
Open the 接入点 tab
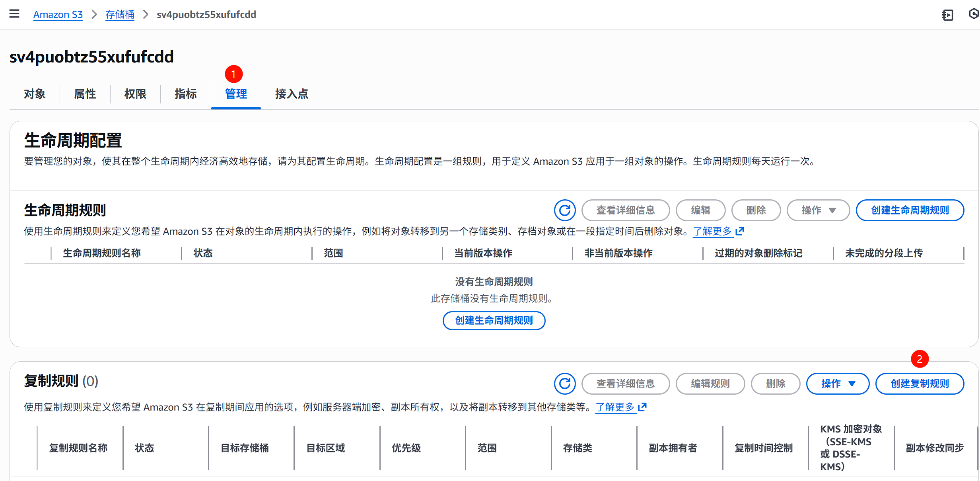pos(291,94)
